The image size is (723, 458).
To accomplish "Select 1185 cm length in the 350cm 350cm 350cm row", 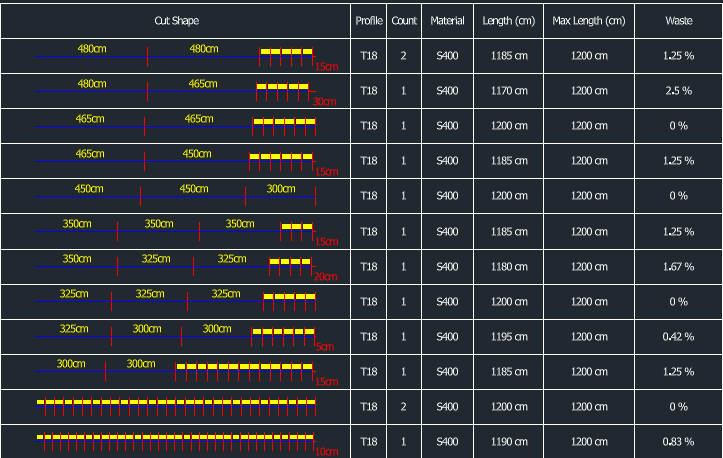I will pyautogui.click(x=509, y=232).
